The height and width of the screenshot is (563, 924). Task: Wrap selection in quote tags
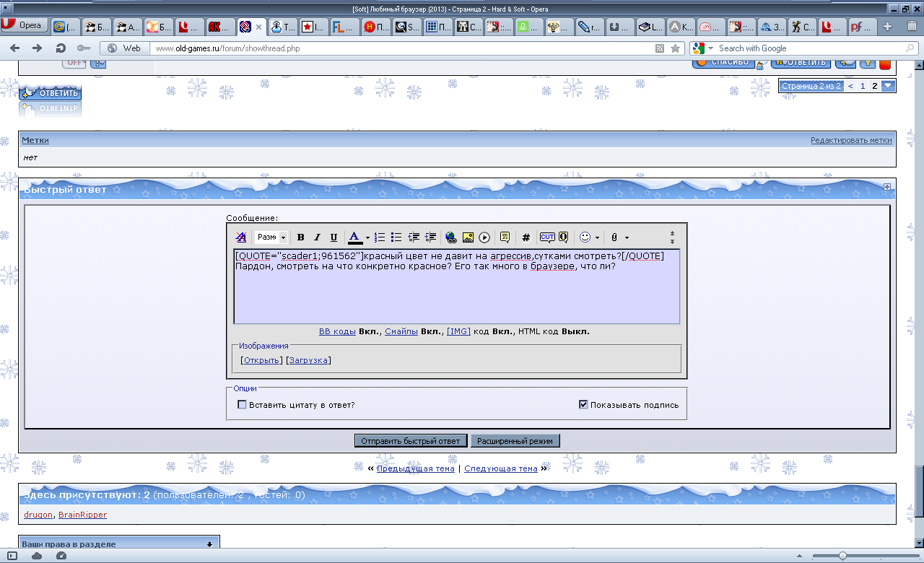tap(505, 237)
